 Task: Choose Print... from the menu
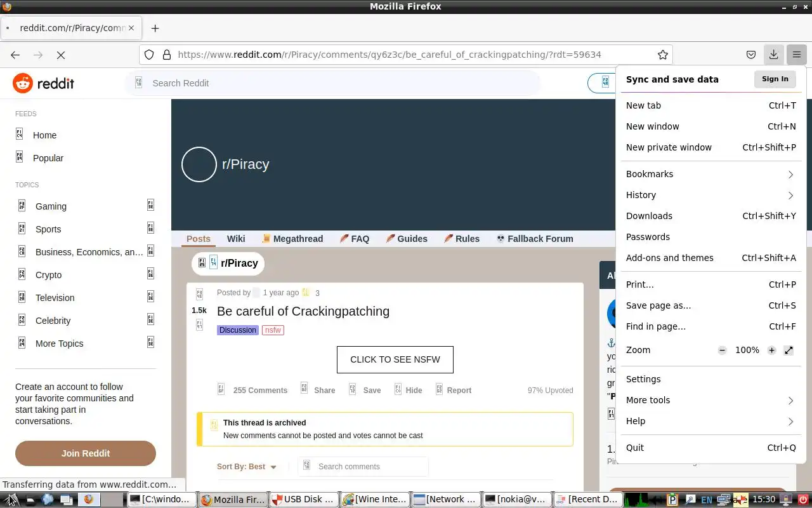tap(710, 284)
